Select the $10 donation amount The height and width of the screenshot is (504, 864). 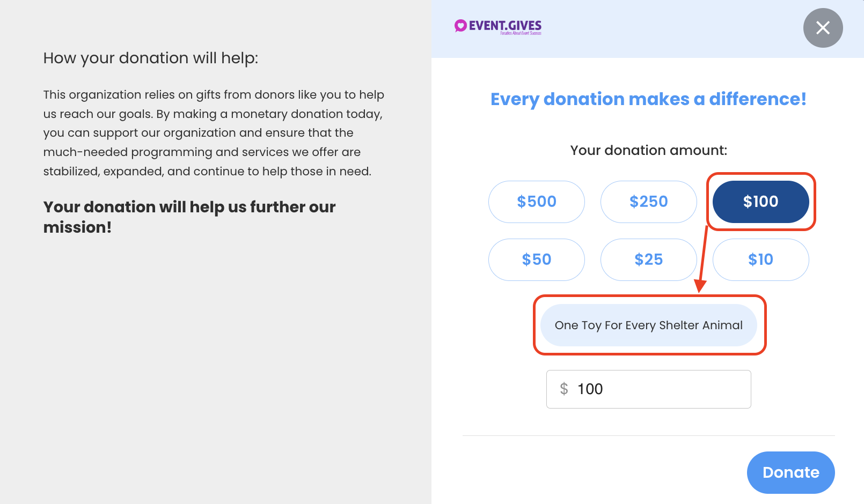coord(760,260)
